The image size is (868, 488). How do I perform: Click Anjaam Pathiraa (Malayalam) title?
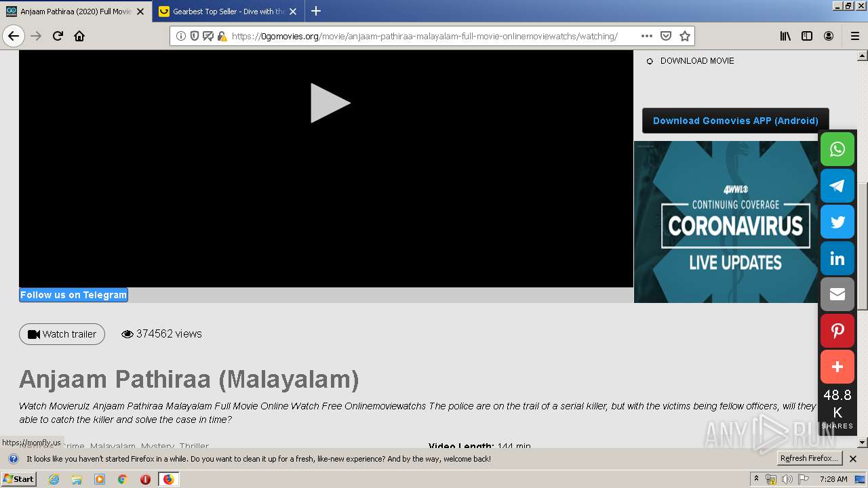pos(189,380)
